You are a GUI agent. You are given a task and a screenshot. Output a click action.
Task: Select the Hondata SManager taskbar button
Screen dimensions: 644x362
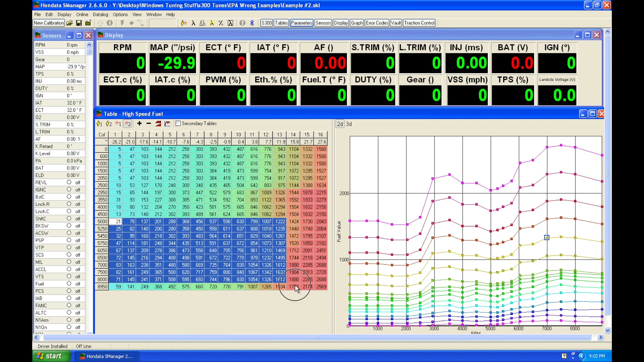(x=107, y=356)
